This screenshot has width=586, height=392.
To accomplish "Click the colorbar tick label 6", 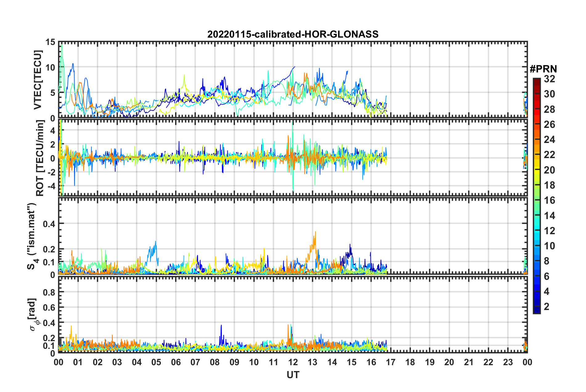I will pyautogui.click(x=547, y=276).
